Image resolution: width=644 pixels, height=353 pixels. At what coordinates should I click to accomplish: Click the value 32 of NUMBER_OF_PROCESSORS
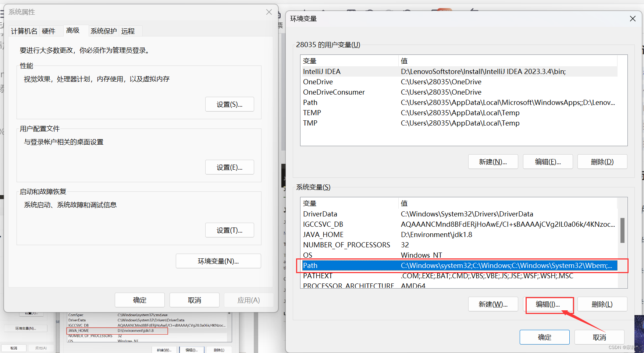405,245
